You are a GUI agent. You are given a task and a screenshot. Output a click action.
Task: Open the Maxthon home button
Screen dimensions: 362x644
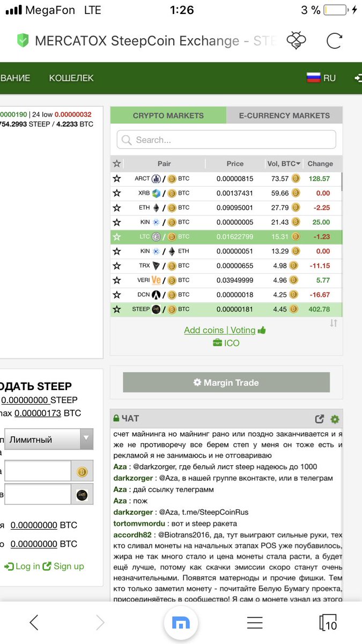click(181, 623)
